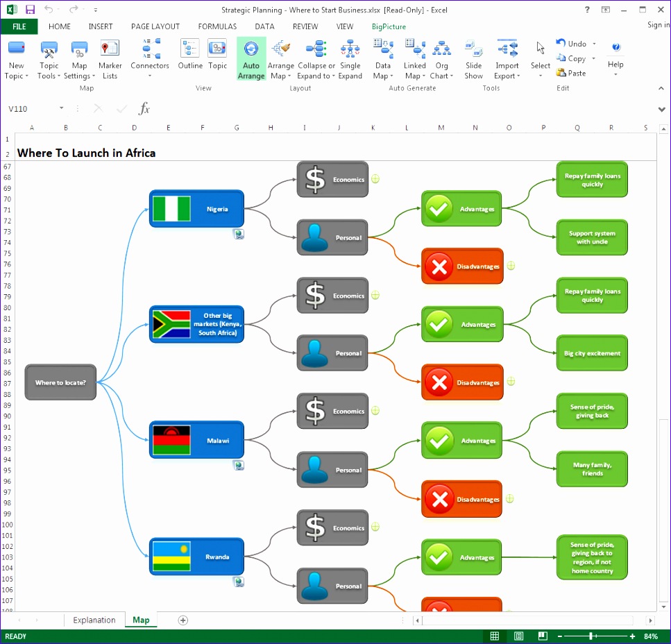This screenshot has width=671, height=644.
Task: Click Paste in the Edit group
Action: coord(571,73)
